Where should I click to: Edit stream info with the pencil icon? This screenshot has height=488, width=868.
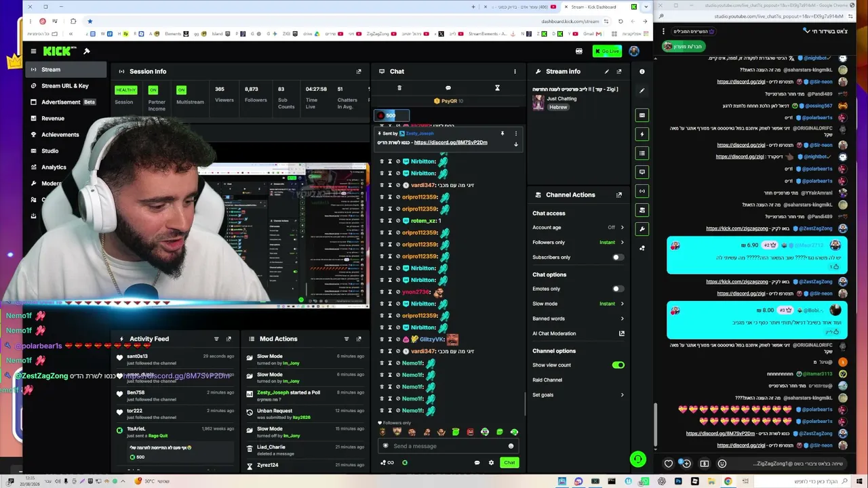pos(607,71)
